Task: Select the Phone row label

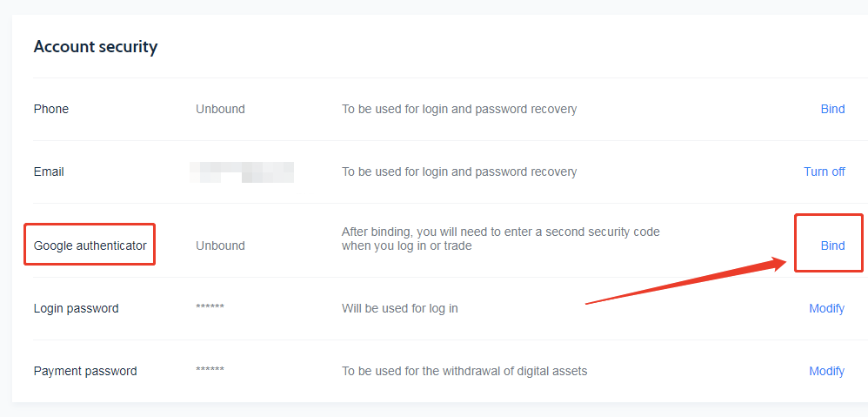Action: tap(51, 109)
